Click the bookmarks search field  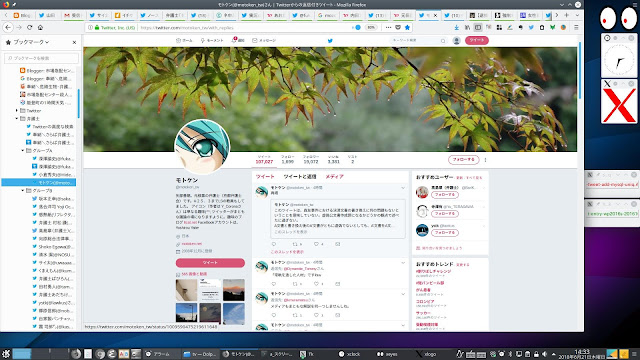pyautogui.click(x=41, y=58)
